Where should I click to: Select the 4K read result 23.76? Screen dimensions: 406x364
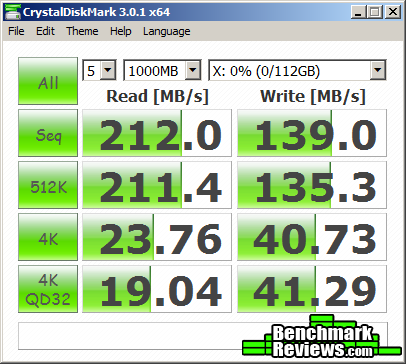click(x=157, y=237)
